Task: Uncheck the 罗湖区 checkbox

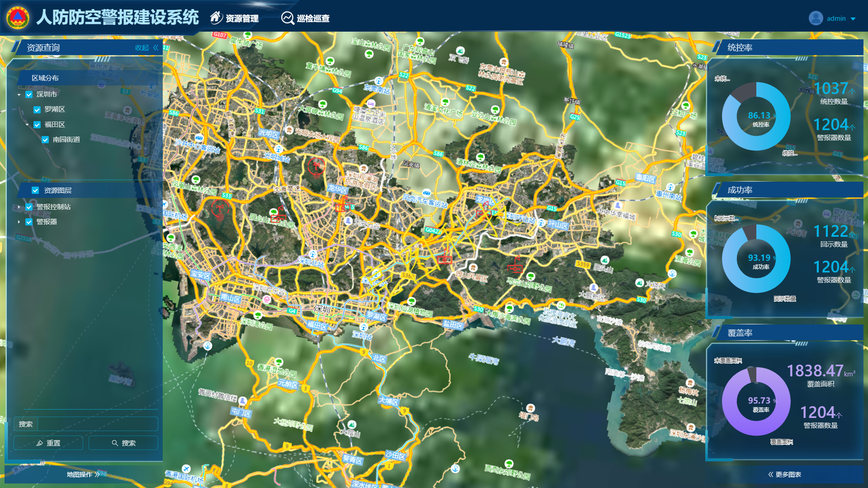Action: pos(37,110)
